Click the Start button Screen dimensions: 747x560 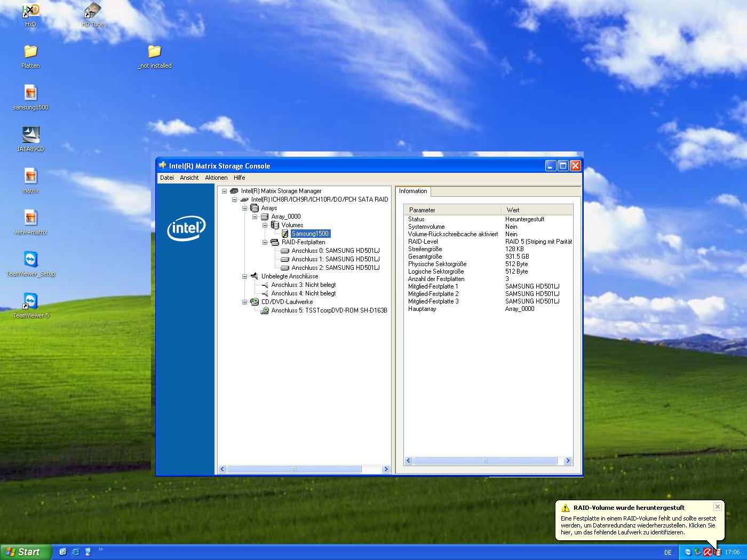(26, 552)
